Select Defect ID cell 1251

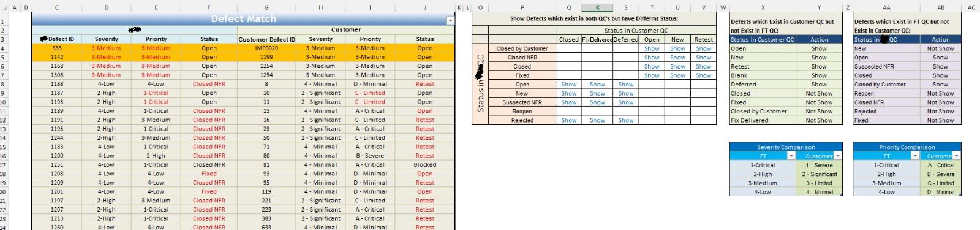tap(56, 164)
